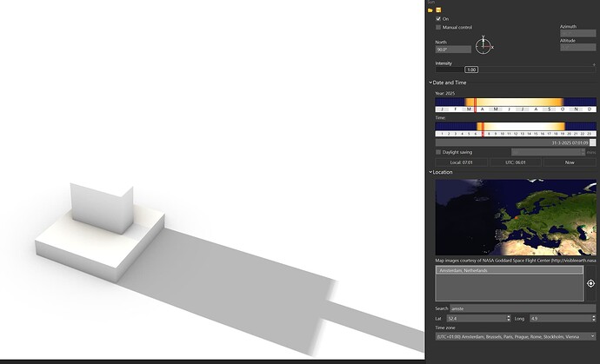Select Amsterdam, Netherlands in the city list
This screenshot has width=600, height=364.
coord(510,270)
